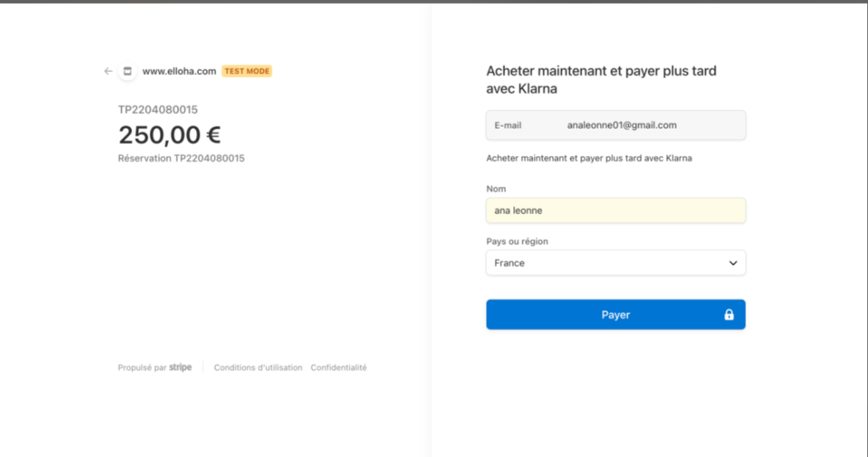Click the elloha merchant storefront icon
This screenshot has width=868, height=457.
point(127,71)
